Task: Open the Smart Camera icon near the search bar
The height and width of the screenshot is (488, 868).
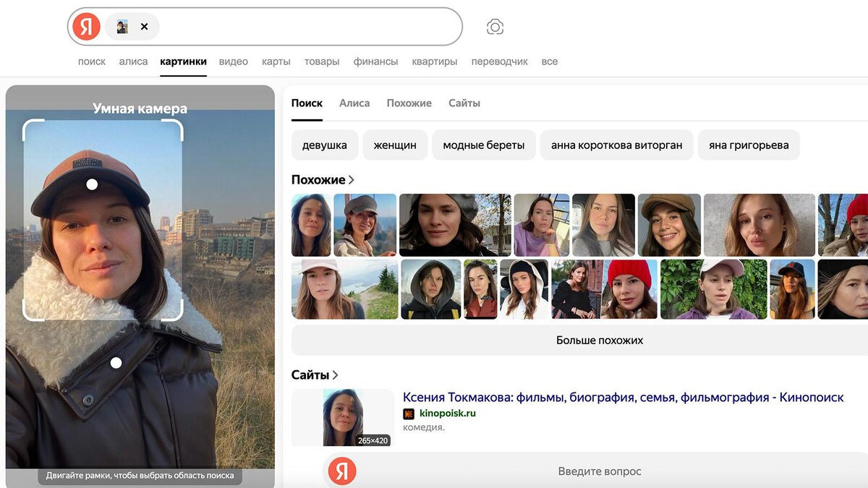Action: [494, 25]
